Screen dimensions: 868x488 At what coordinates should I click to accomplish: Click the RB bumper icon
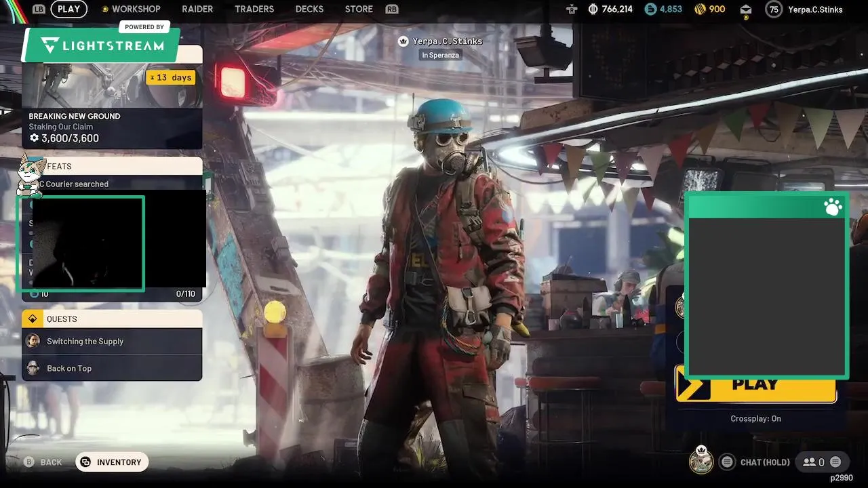click(391, 9)
